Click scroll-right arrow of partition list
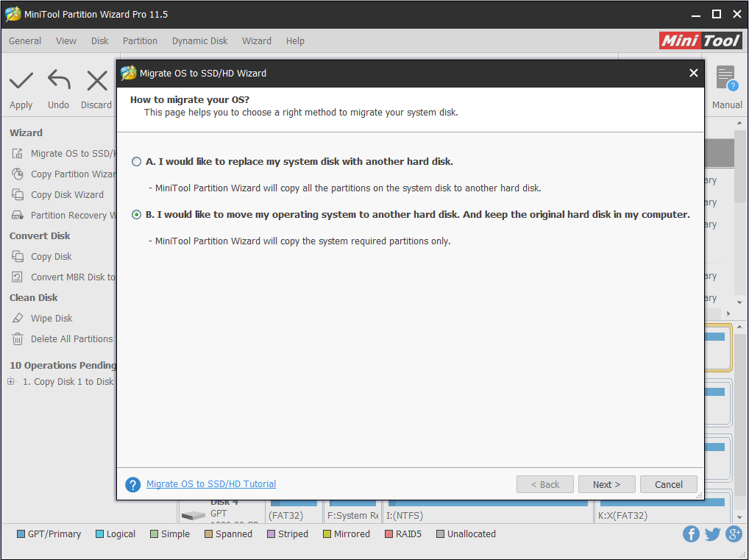The image size is (749, 560). click(728, 313)
